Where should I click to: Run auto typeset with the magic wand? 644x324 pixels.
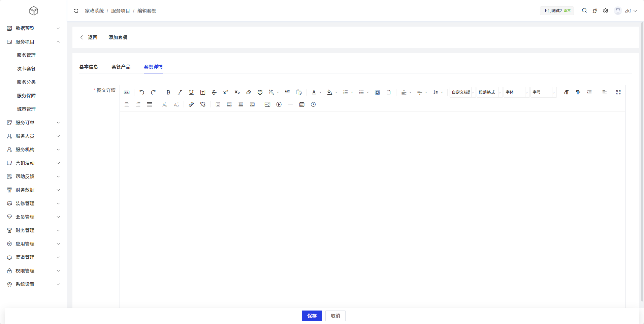[x=271, y=92]
